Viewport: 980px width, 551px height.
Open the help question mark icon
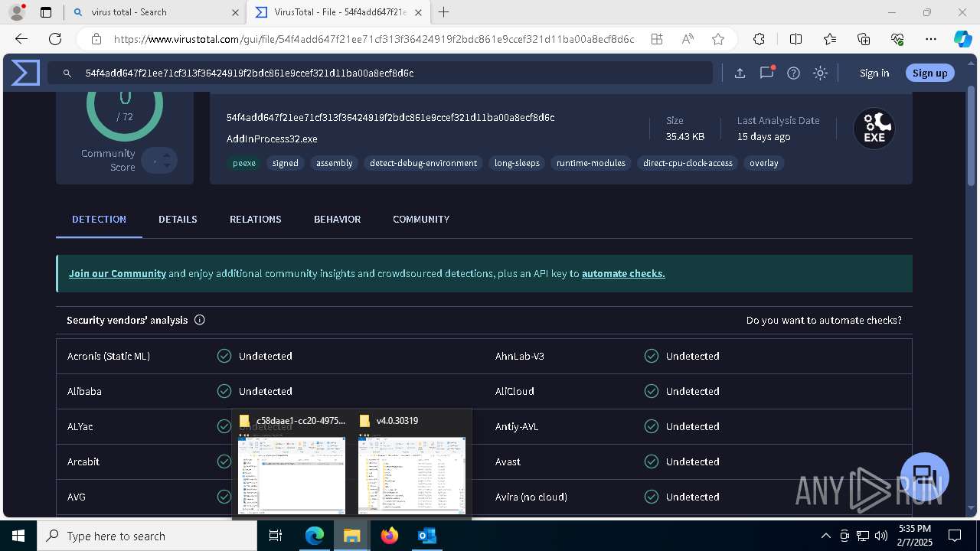[793, 73]
